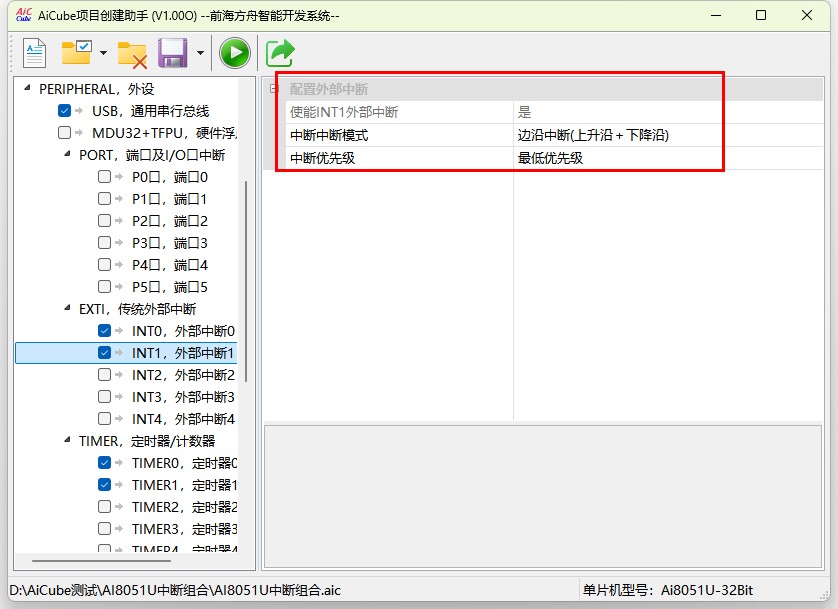This screenshot has width=838, height=609.
Task: Open dropdown arrow beside open-folder icon
Action: point(103,53)
